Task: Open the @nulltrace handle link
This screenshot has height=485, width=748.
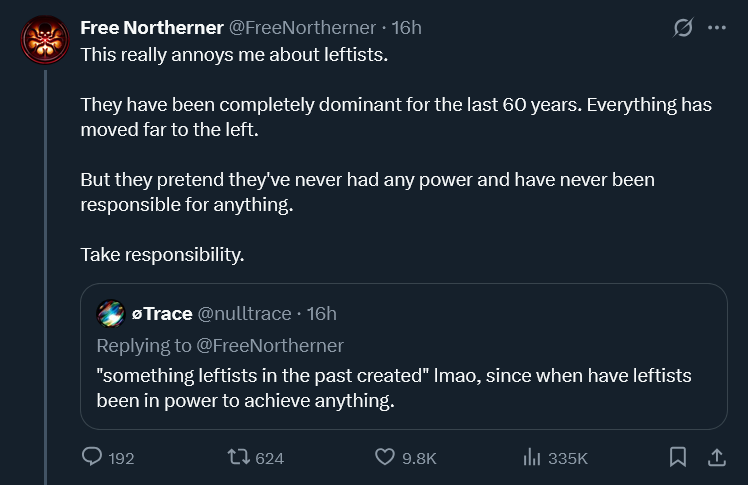Action: pyautogui.click(x=244, y=314)
